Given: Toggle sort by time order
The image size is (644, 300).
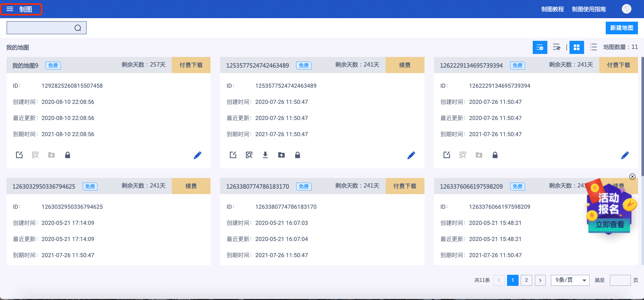Looking at the screenshot, I should pos(540,47).
